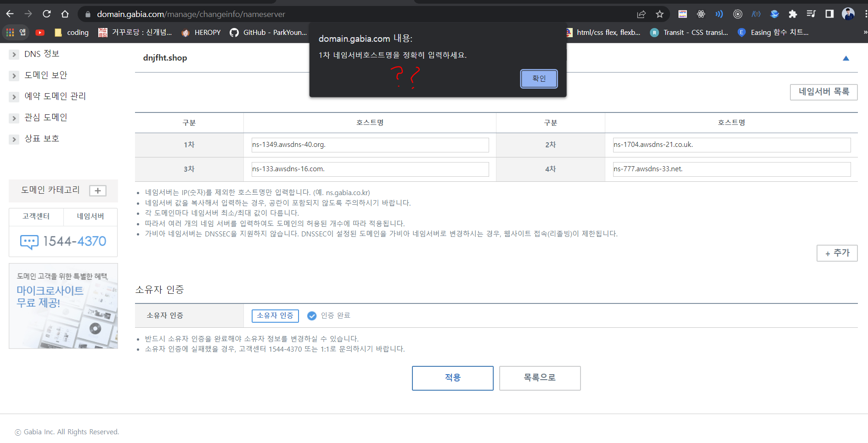
Task: Click the 인증 완료 check icon
Action: 312,316
